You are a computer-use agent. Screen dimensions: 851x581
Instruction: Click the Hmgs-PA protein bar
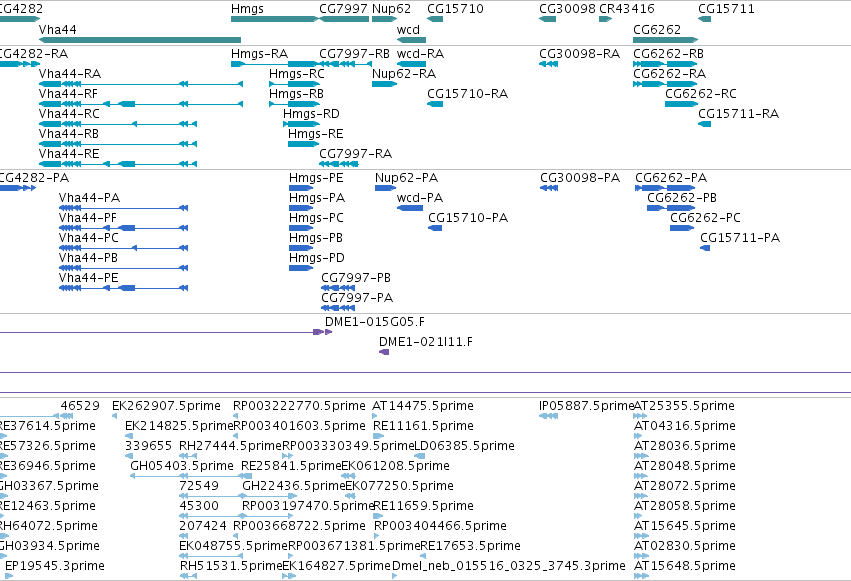point(301,208)
